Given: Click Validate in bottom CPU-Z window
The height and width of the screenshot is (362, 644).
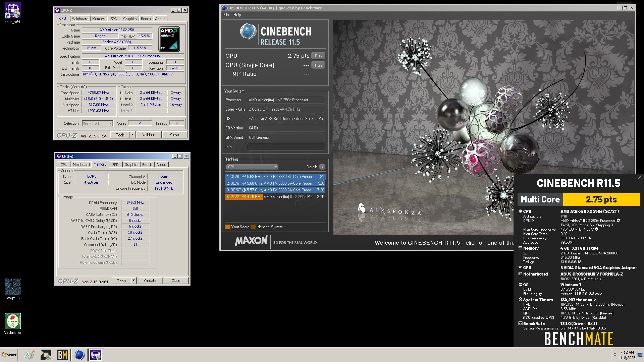Looking at the screenshot, I should 150,281.
